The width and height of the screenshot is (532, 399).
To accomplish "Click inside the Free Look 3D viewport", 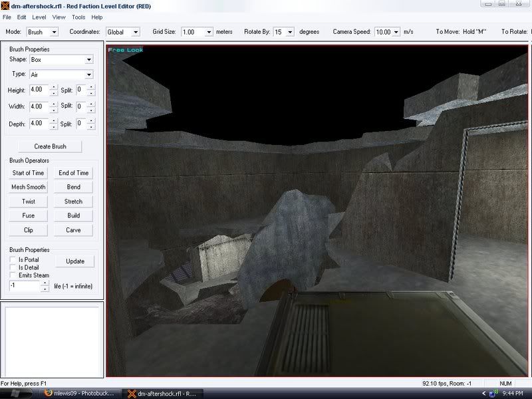I will [x=317, y=211].
